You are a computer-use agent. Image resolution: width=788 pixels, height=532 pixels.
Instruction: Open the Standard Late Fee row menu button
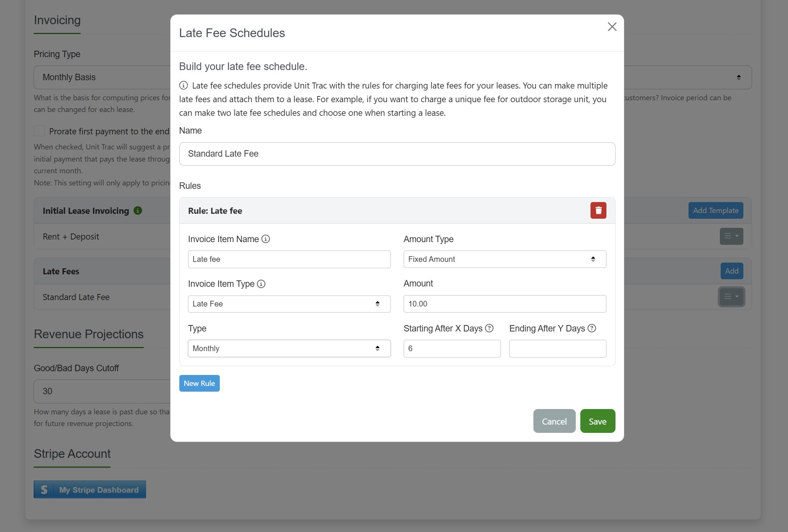(731, 297)
